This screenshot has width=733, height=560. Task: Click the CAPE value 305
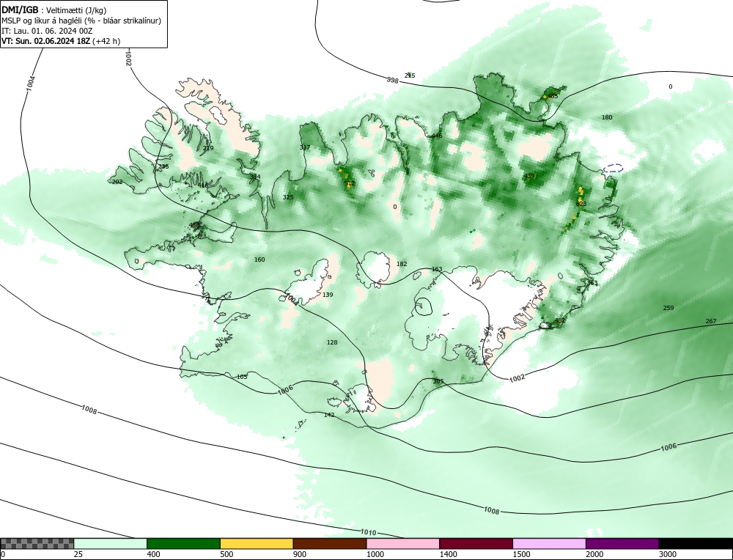pos(438,381)
